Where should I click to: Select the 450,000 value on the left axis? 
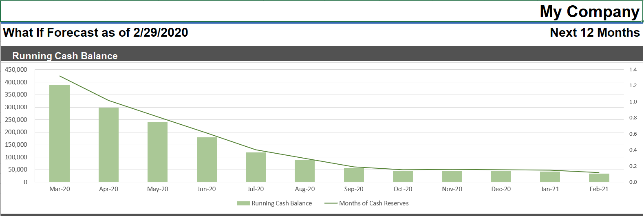[16, 70]
